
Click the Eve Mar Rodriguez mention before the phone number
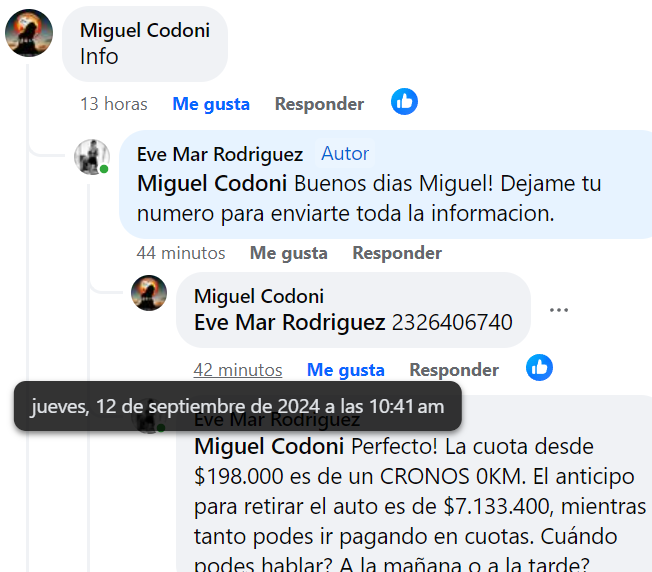[289, 323]
